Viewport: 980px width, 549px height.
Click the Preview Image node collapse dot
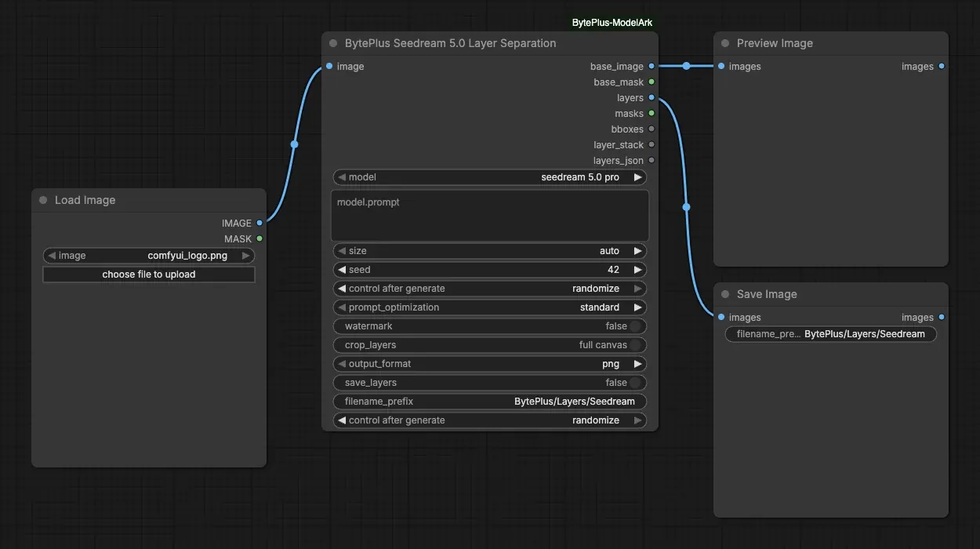725,43
